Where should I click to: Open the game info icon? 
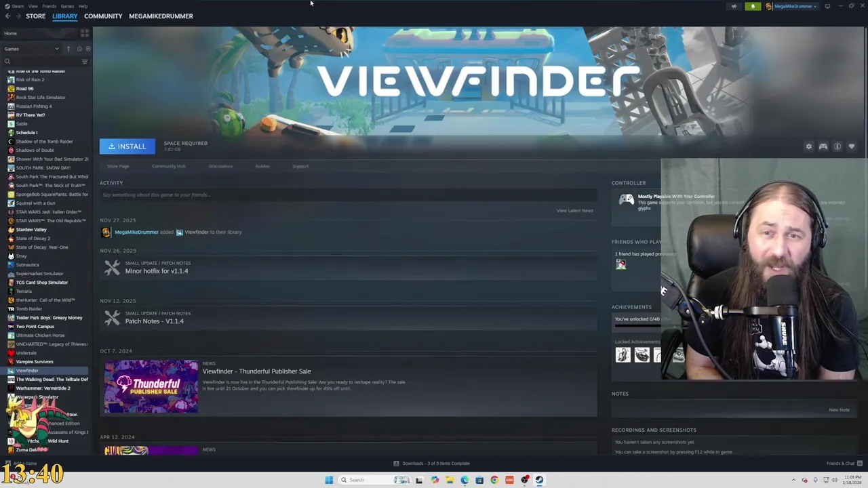point(837,146)
